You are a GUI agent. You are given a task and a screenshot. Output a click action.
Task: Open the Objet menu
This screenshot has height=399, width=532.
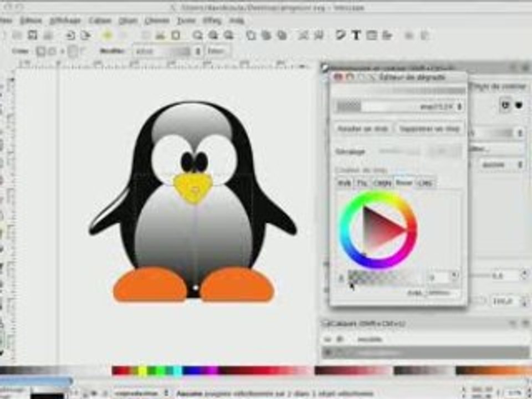point(128,21)
